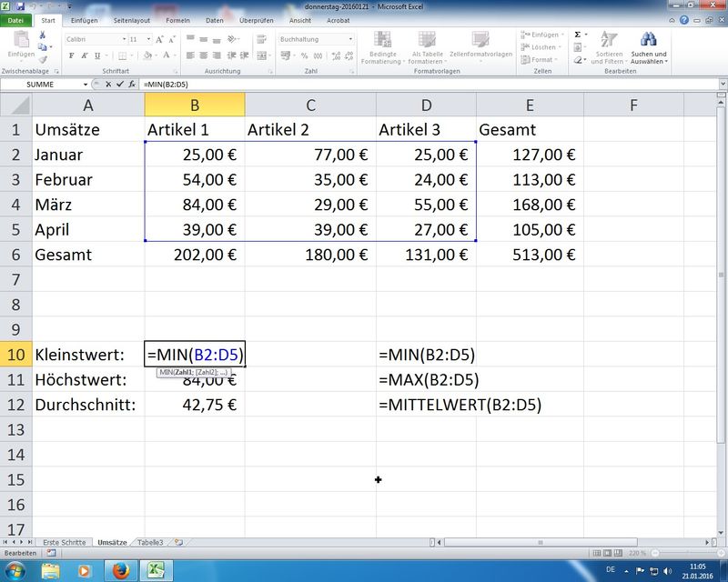
Task: Click the AutoSum sigma icon
Action: [578, 34]
